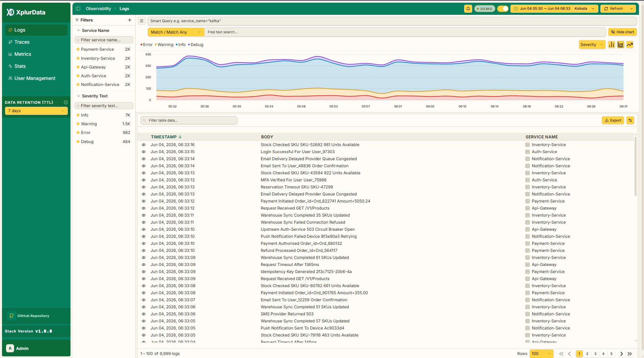Viewport: 644px width, 358px height.
Task: Collapse the Service Name filter section
Action: tap(79, 31)
